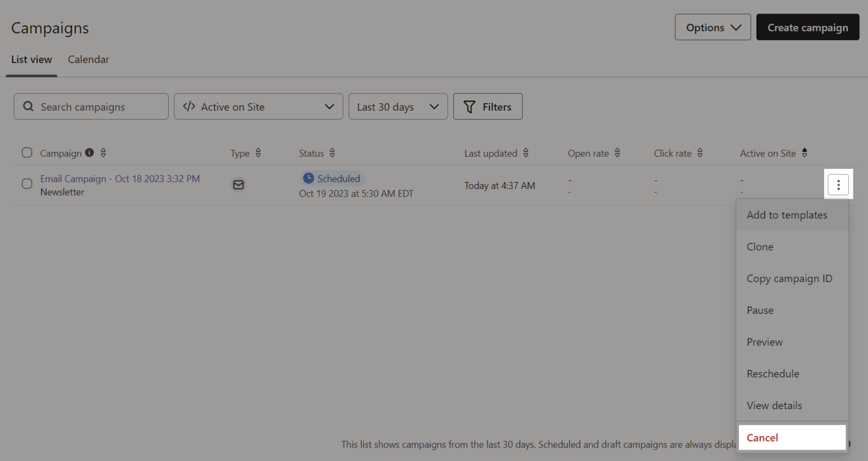Choose View details menu item
Viewport: 868px width, 461px height.
[792, 406]
